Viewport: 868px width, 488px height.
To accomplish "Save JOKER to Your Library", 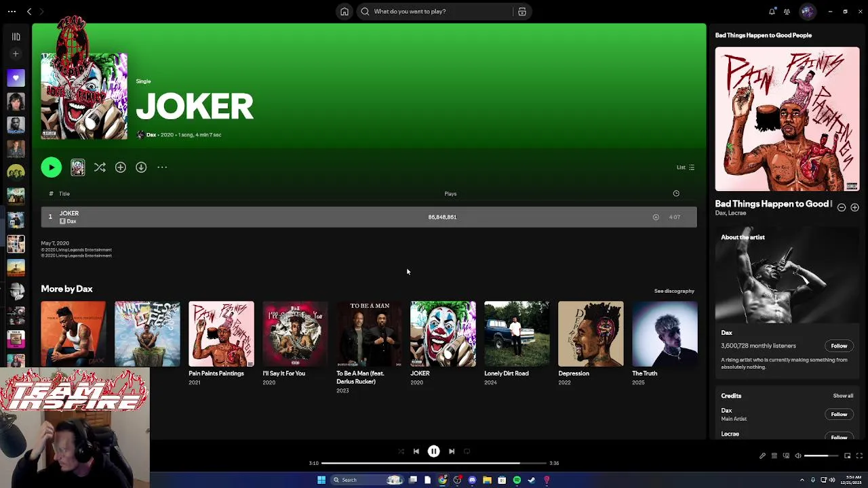I will [x=120, y=167].
